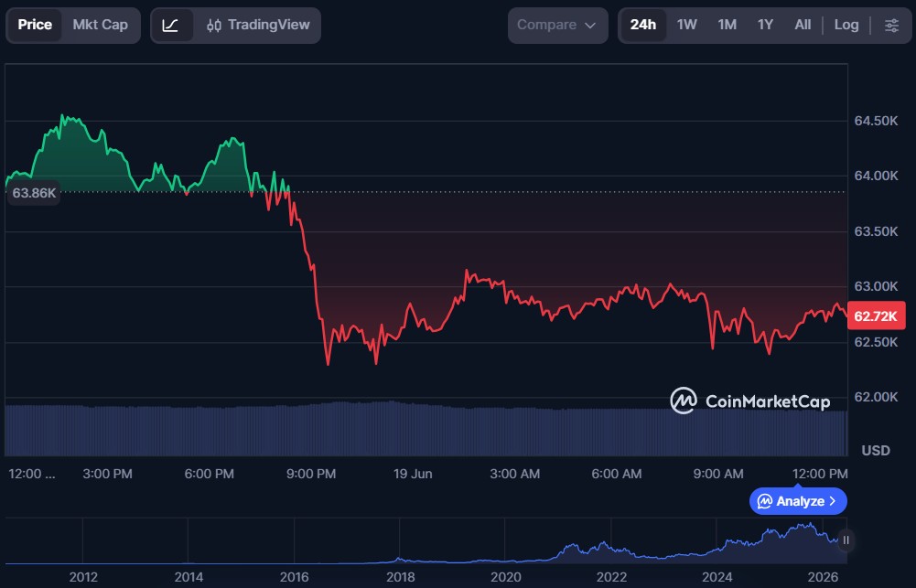Click the Analyze button
The height and width of the screenshot is (588, 916).
tap(798, 501)
